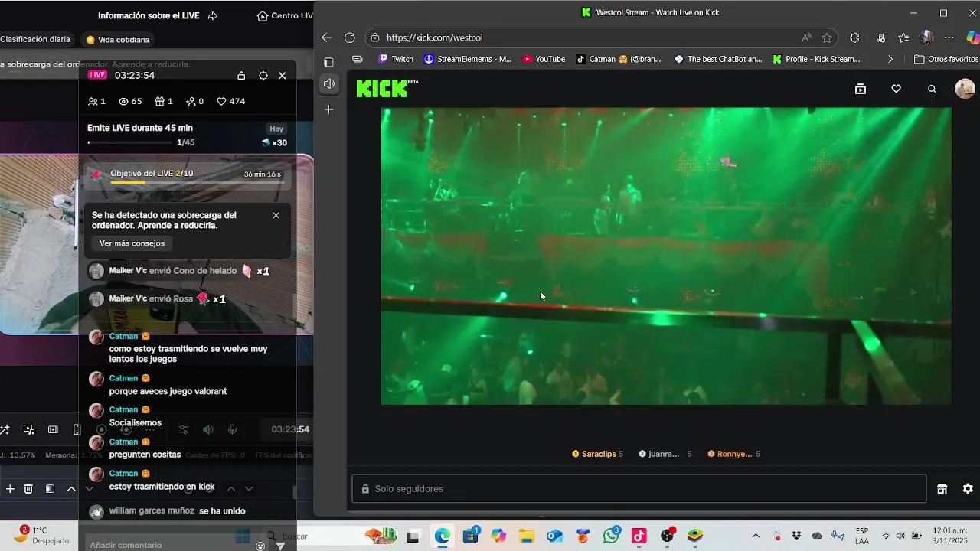The width and height of the screenshot is (980, 551).
Task: Click the gift leaderboard entry juanra
Action: pyautogui.click(x=665, y=454)
